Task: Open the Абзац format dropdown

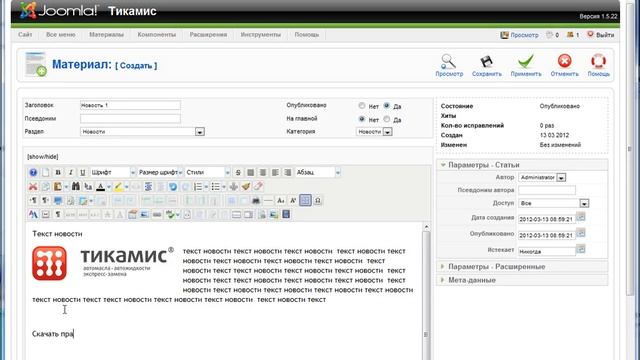Action: 318,172
